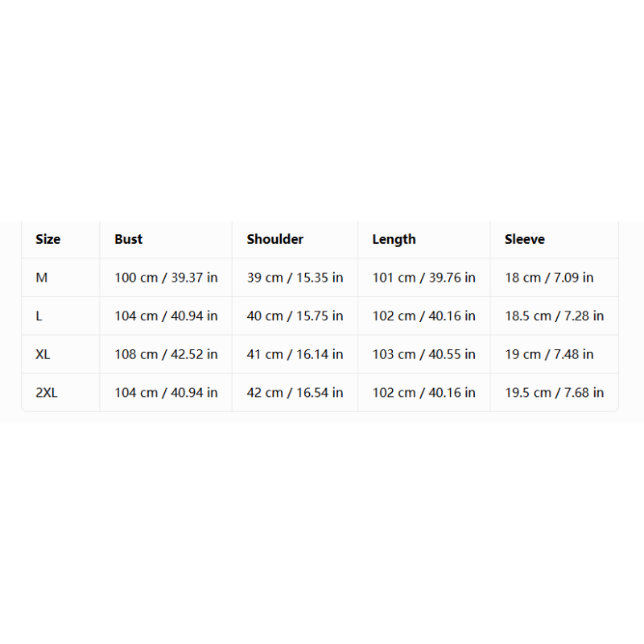Select the 2XL size row label
The height and width of the screenshot is (644, 644).
pos(47,393)
